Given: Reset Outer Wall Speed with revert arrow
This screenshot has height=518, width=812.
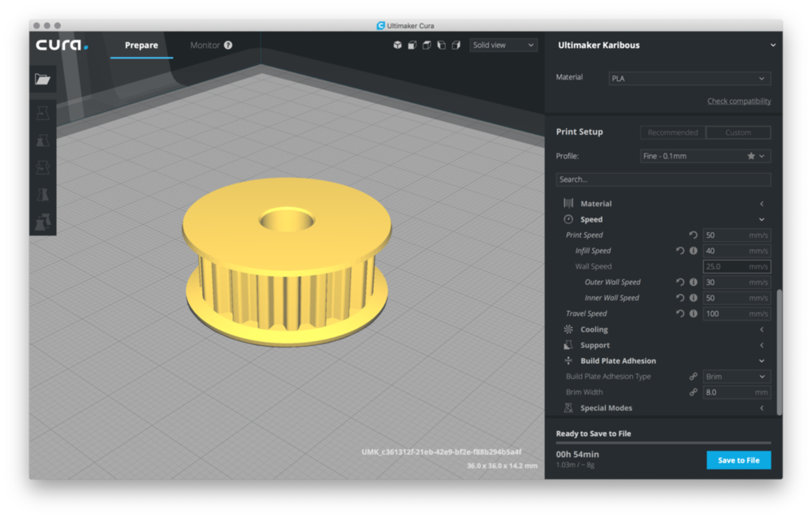Looking at the screenshot, I should tap(680, 283).
